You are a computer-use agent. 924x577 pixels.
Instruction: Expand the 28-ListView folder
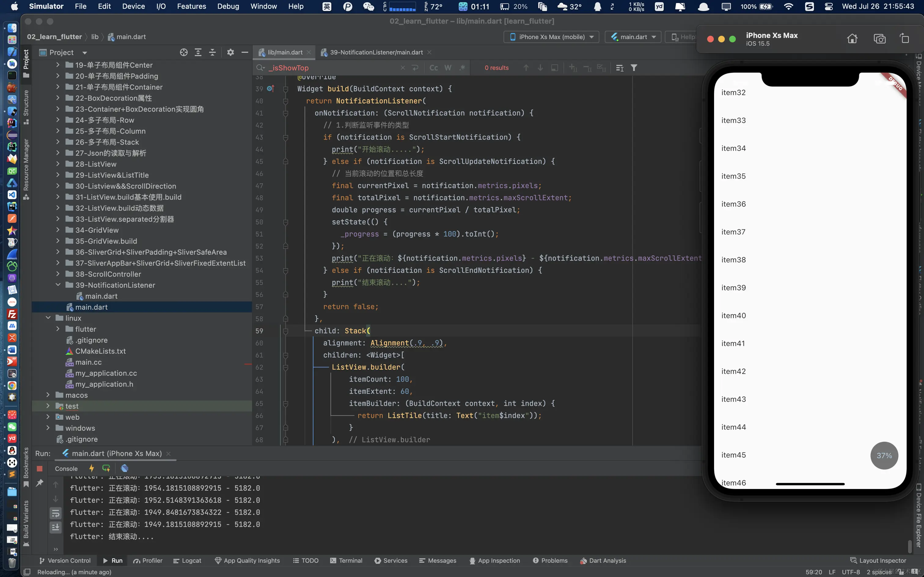(x=58, y=164)
